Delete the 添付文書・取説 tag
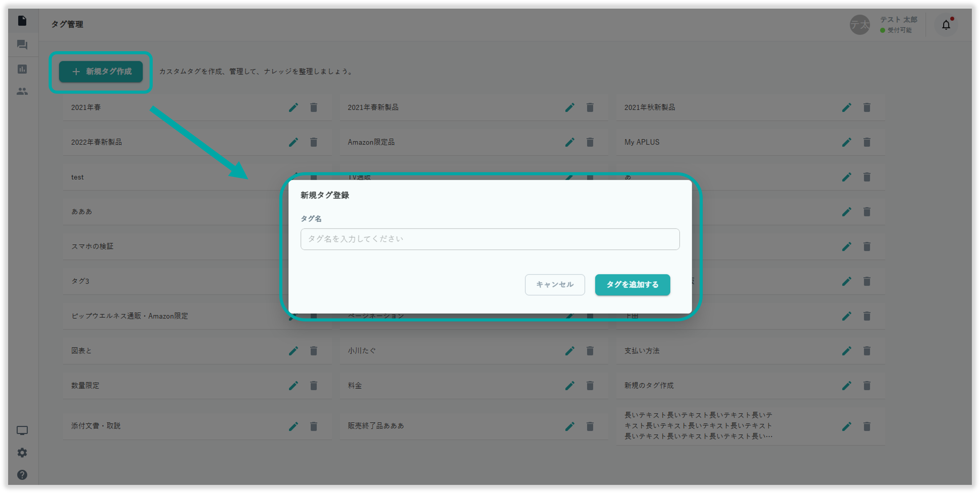The image size is (980, 493). pos(313,426)
